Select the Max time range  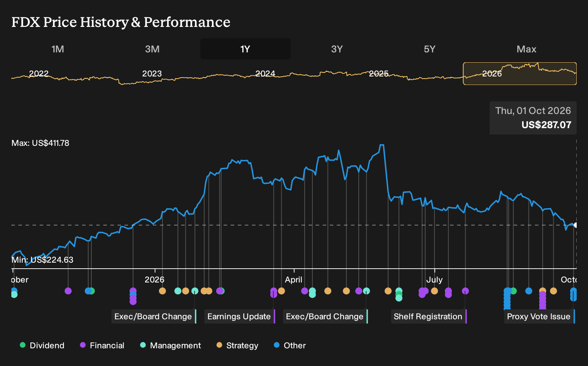pyautogui.click(x=526, y=49)
